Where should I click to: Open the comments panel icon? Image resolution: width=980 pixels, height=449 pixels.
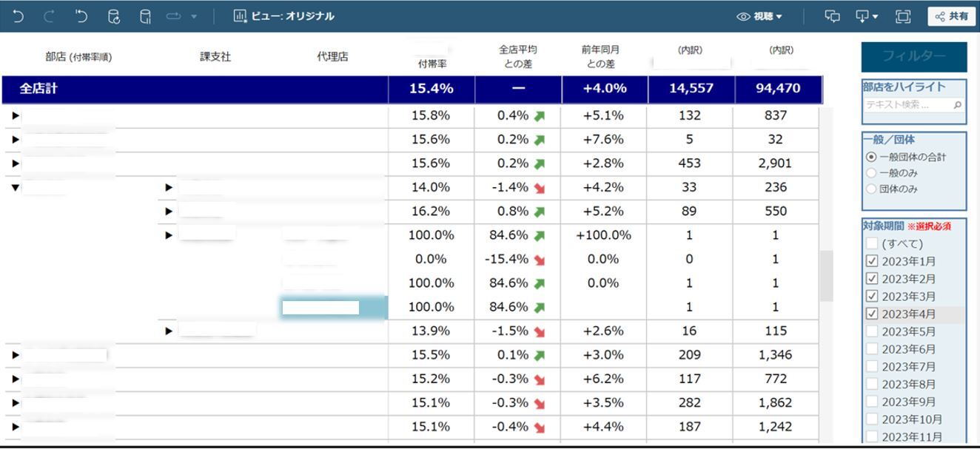tap(832, 16)
